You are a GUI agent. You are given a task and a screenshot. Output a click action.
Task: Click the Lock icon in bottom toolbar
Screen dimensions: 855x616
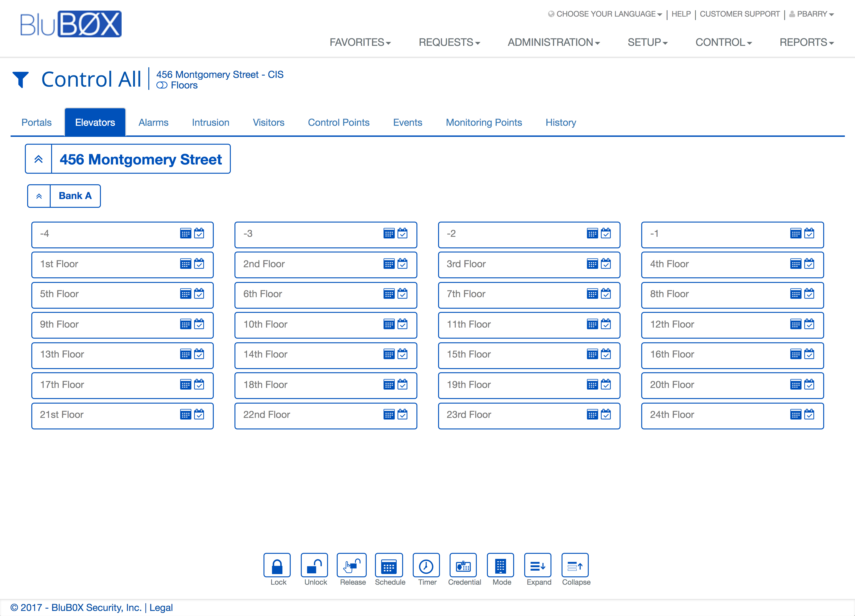click(x=277, y=566)
